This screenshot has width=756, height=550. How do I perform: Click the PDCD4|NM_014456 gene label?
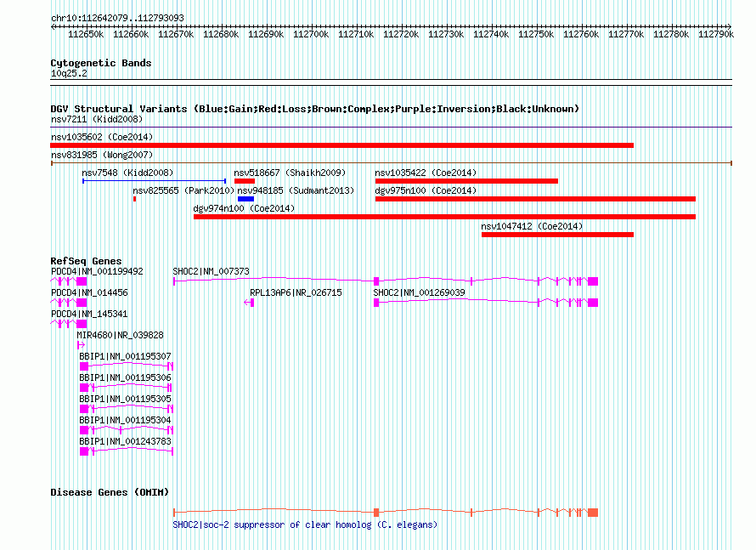89,292
